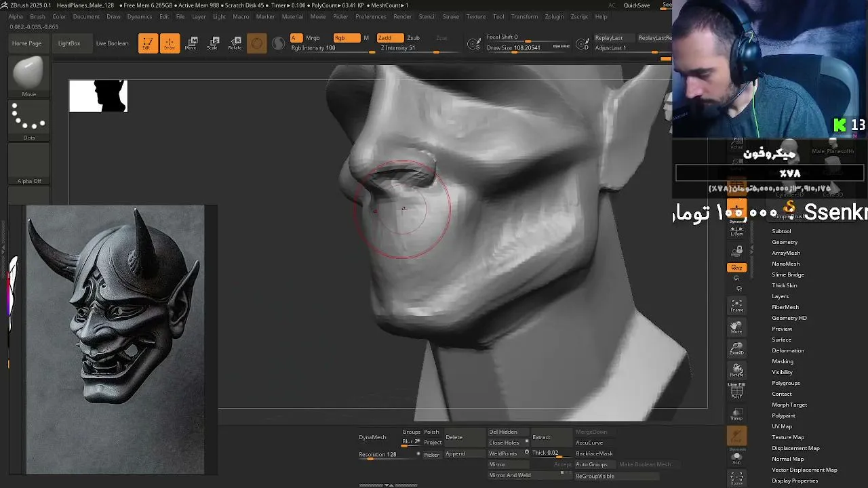Select the Move gizmo icon
Image resolution: width=868 pixels, height=488 pixels.
[191, 43]
